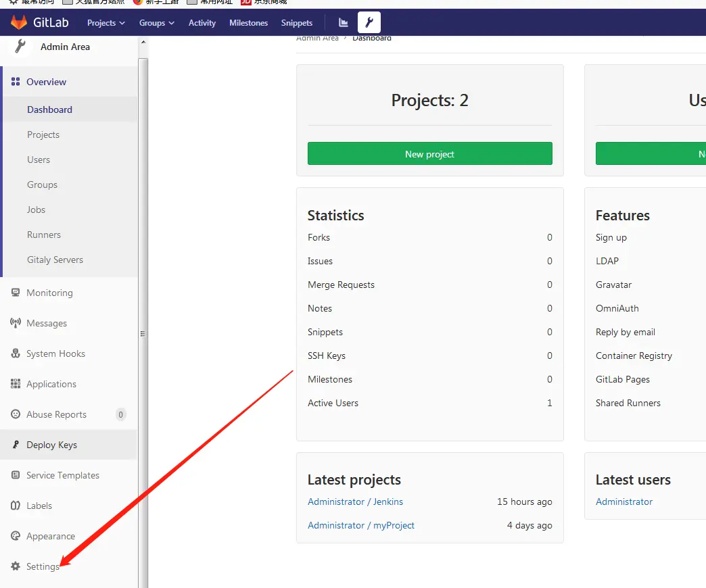Click the Container Registry feature label
The height and width of the screenshot is (588, 706).
634,356
